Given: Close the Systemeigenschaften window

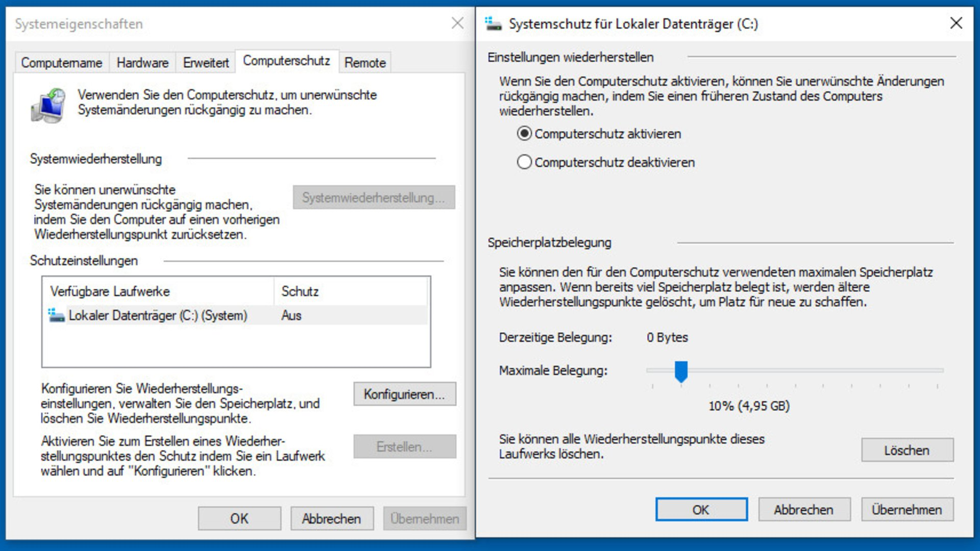Looking at the screenshot, I should pyautogui.click(x=457, y=23).
